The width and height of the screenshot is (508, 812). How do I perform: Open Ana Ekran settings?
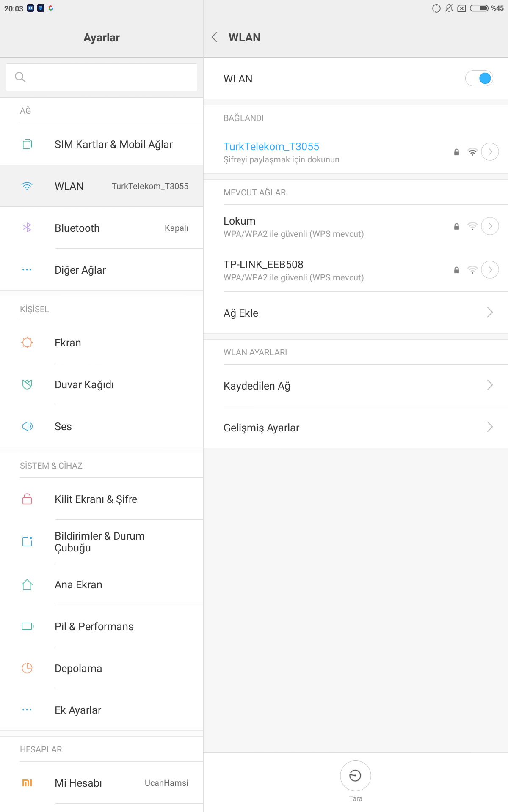(102, 584)
